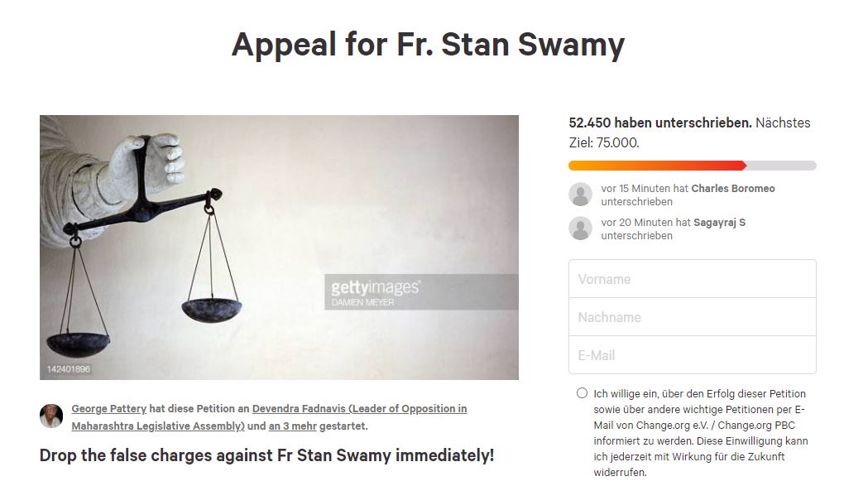
Task: Select the email consent radio button
Action: point(583,393)
